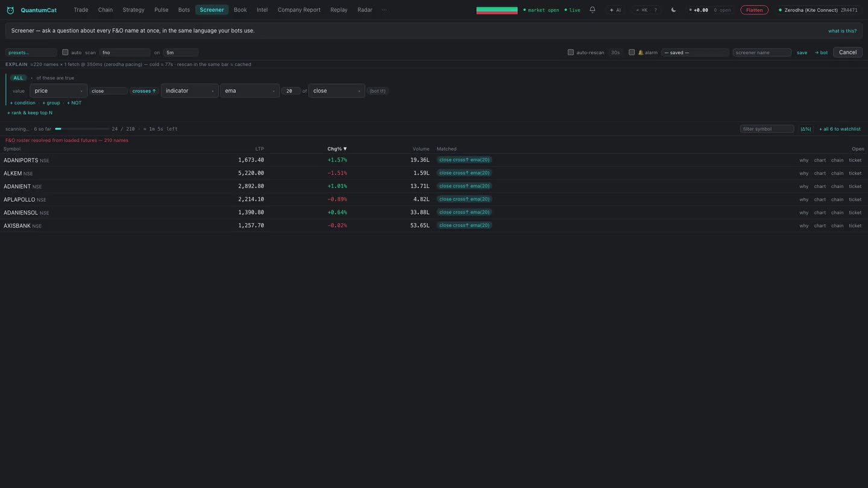Click the question mark help icon
Image resolution: width=868 pixels, height=488 pixels.
[656, 10]
